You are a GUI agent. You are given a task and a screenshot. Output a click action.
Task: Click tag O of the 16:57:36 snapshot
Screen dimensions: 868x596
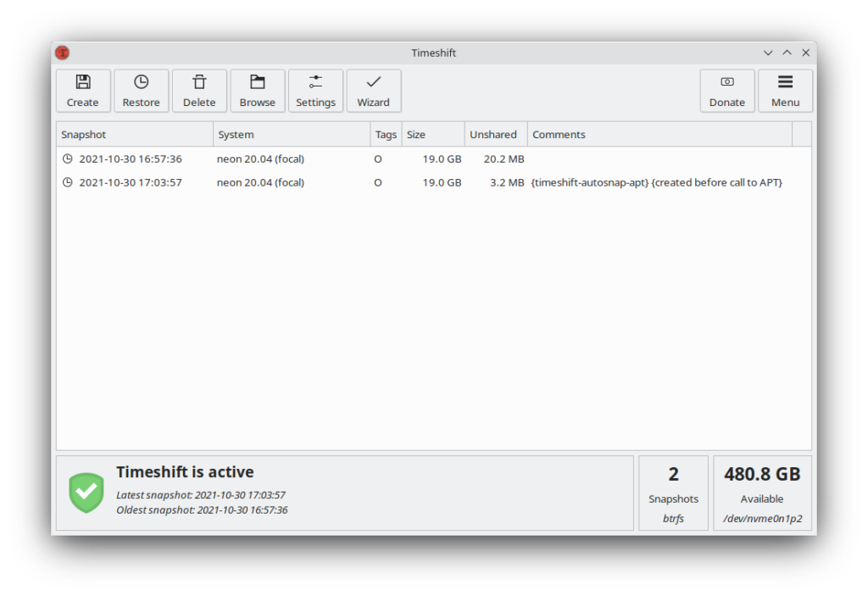pos(378,159)
